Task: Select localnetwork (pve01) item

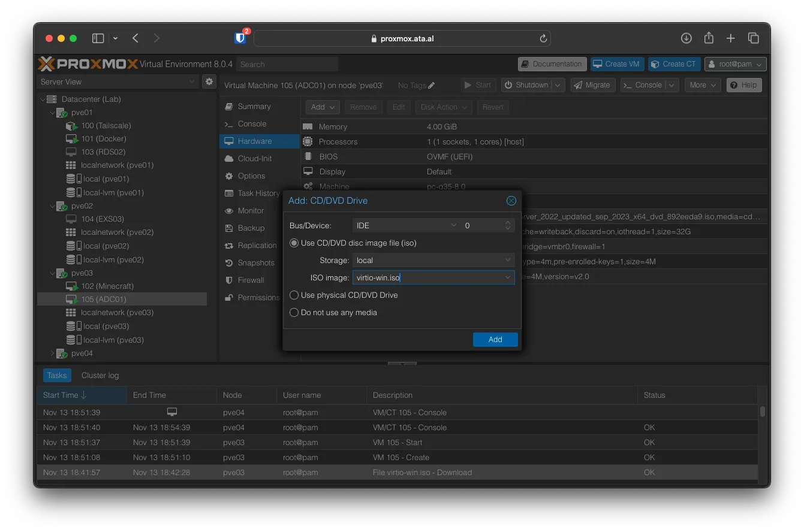Action: coord(117,165)
